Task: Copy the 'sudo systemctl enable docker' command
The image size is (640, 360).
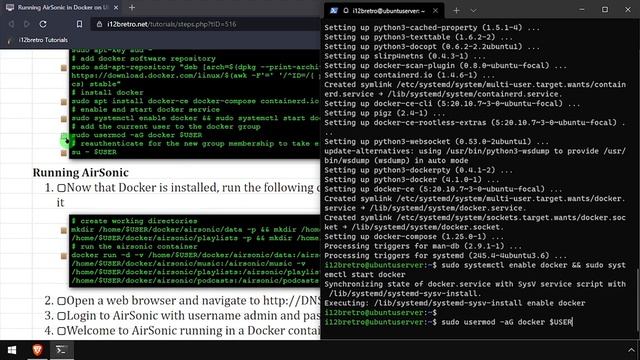Action: 64,119
